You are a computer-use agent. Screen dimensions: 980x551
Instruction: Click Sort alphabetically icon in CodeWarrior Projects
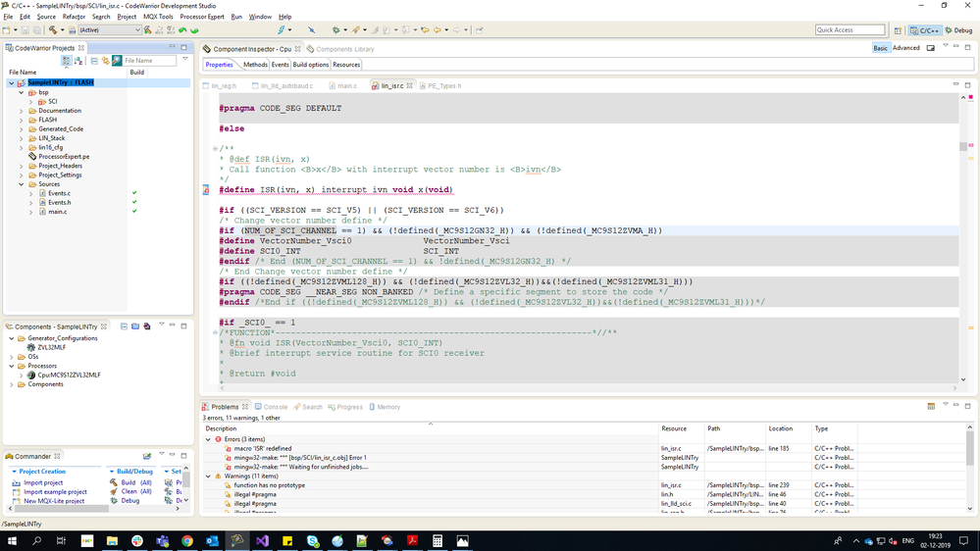tap(78, 61)
